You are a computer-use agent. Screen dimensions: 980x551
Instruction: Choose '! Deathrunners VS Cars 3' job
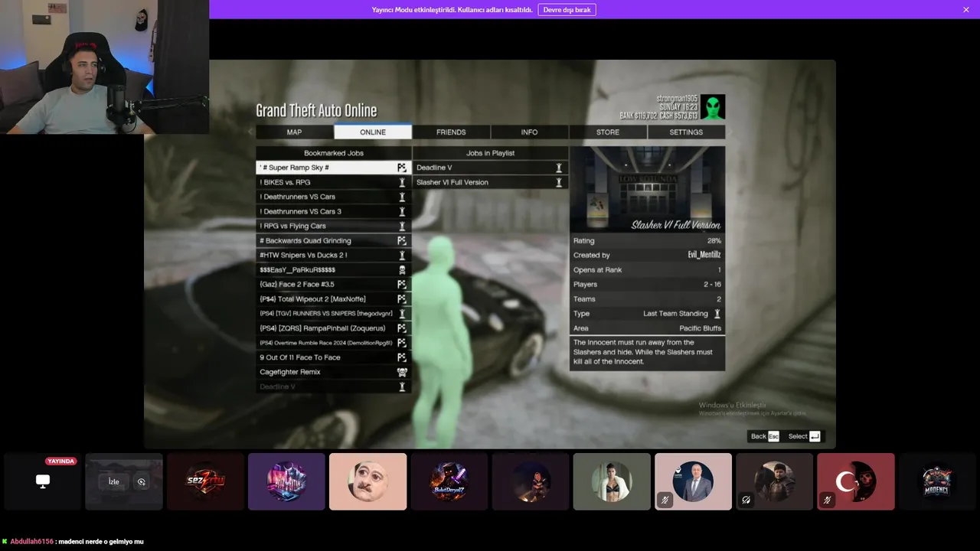point(333,211)
